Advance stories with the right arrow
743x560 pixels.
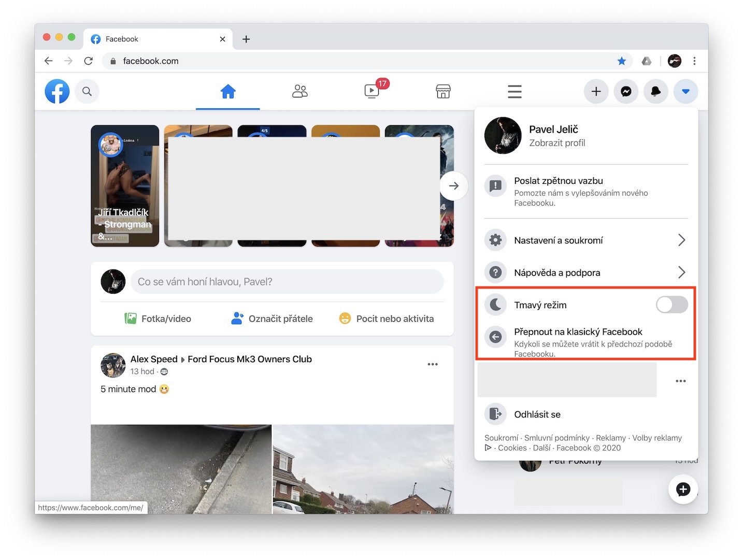coord(454,185)
